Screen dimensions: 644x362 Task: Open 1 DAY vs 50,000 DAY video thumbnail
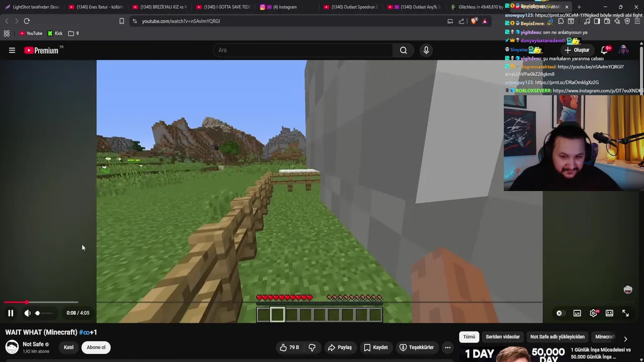point(513,354)
